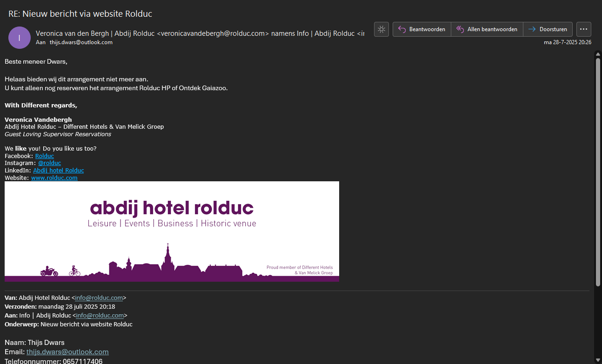Click the scrollbar up arrow
602x364 pixels.
click(x=598, y=54)
